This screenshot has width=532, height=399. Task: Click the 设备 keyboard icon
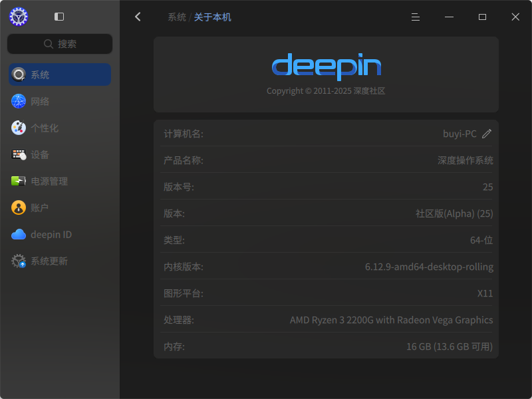pos(19,154)
